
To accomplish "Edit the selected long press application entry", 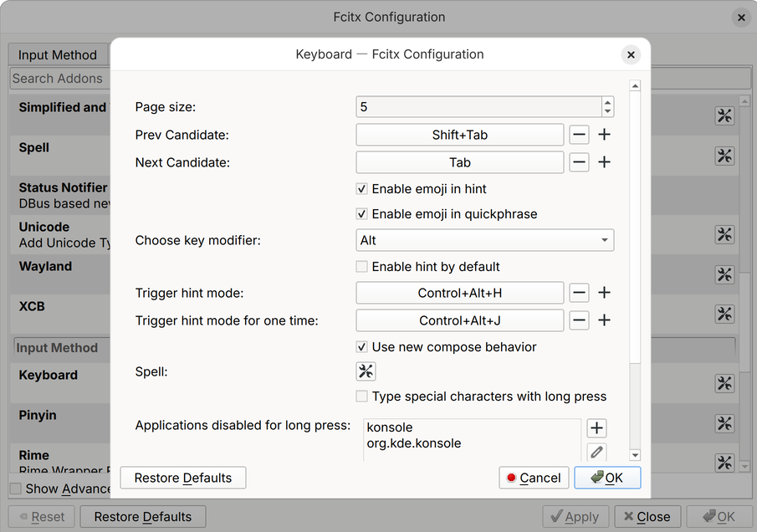I will [x=596, y=452].
